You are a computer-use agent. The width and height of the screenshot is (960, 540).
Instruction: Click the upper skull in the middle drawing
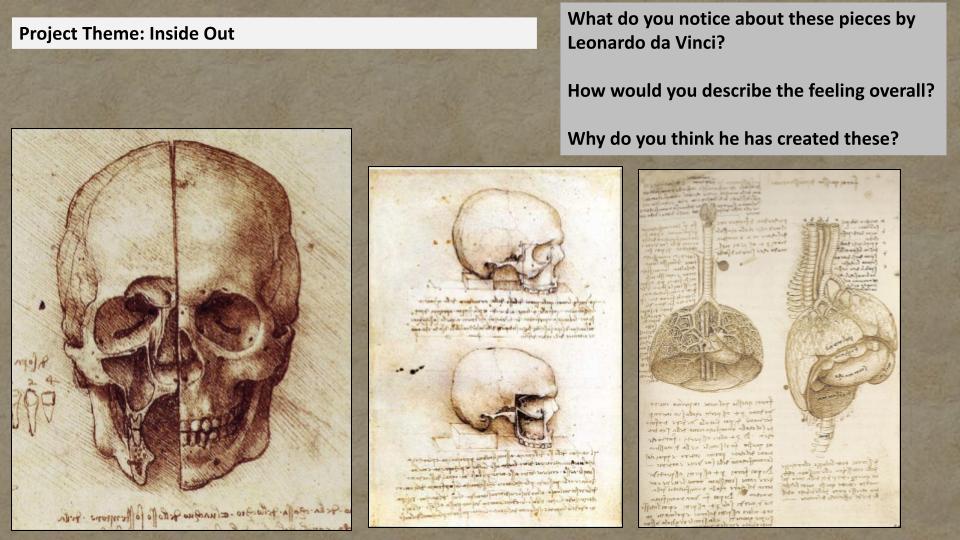pyautogui.click(x=507, y=240)
